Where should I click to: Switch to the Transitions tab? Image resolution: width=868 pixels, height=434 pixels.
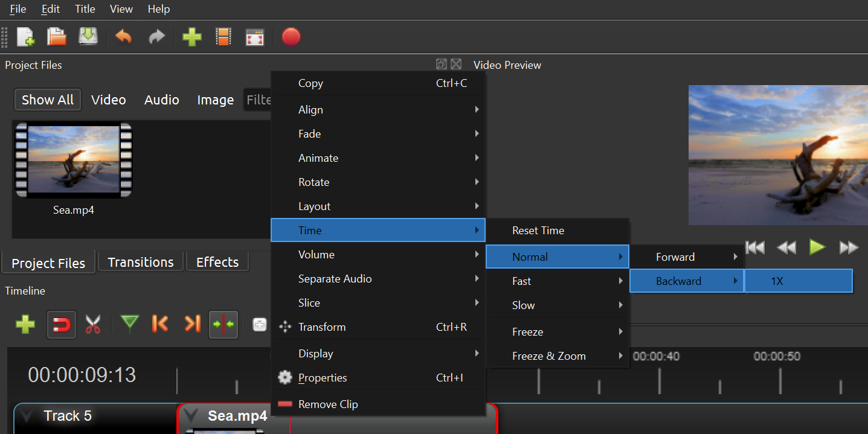click(x=141, y=263)
